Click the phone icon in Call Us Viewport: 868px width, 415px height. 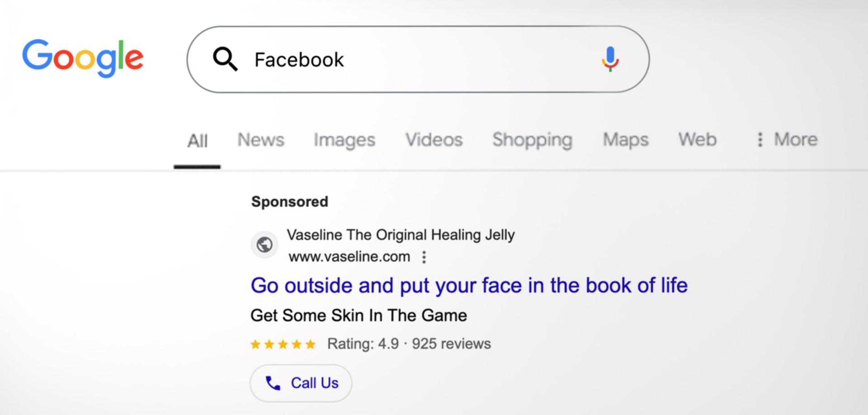(x=273, y=383)
